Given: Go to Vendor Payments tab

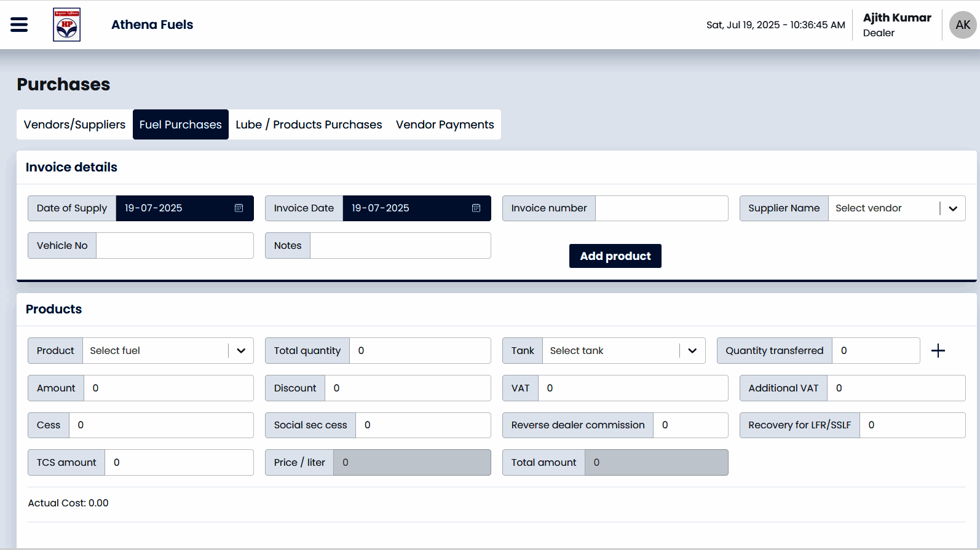Looking at the screenshot, I should [x=445, y=125].
